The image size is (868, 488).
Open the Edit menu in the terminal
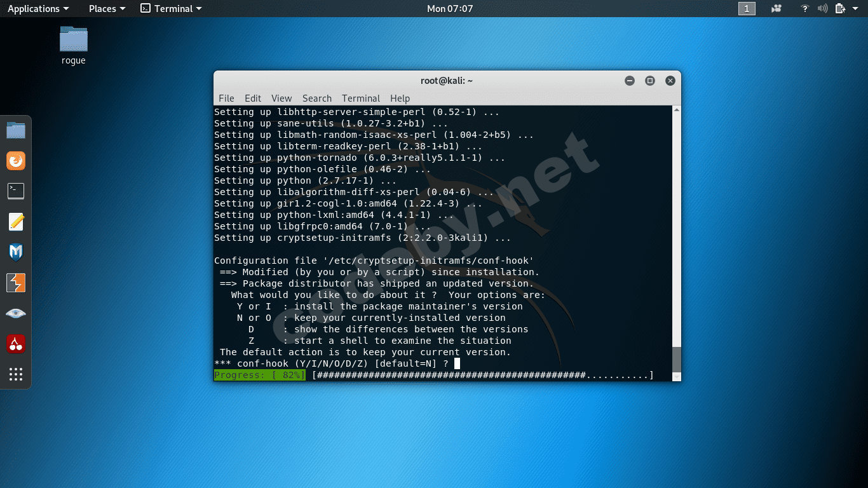point(253,98)
